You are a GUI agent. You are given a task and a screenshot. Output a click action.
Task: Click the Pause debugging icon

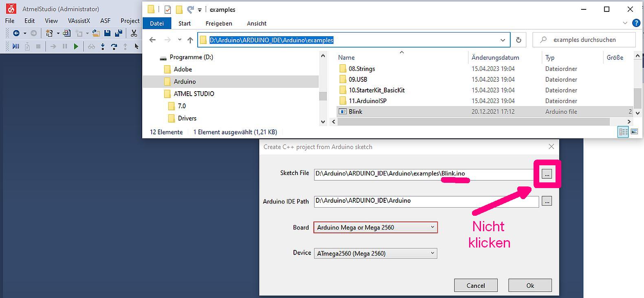point(65,46)
